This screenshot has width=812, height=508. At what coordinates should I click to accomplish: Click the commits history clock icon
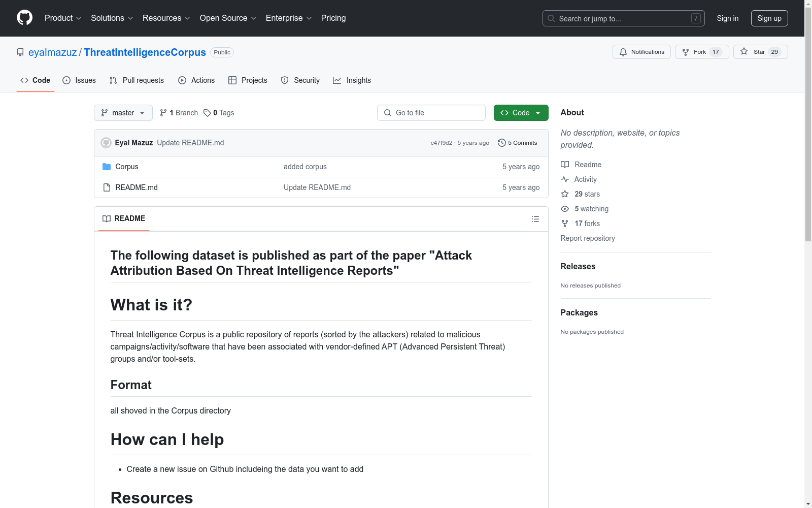(x=502, y=143)
